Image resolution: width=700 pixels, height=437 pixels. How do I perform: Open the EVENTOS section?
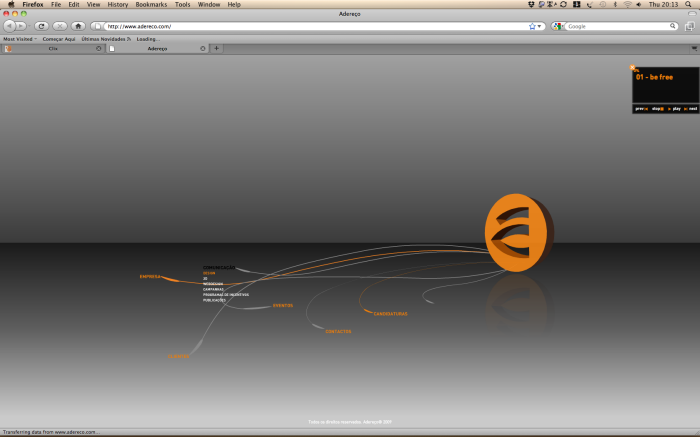(283, 305)
